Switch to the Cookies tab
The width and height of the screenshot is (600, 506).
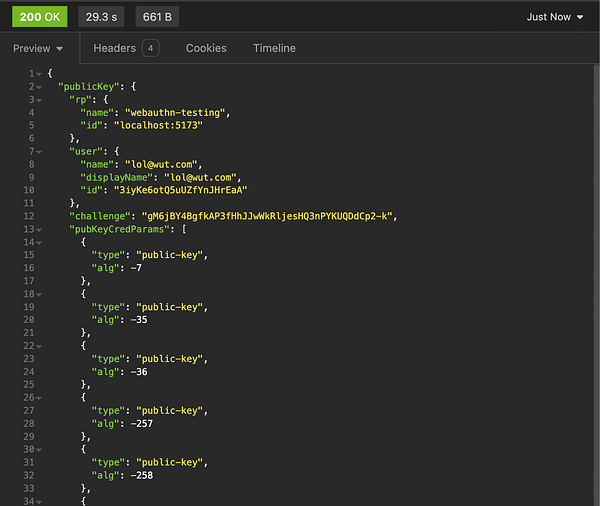206,48
